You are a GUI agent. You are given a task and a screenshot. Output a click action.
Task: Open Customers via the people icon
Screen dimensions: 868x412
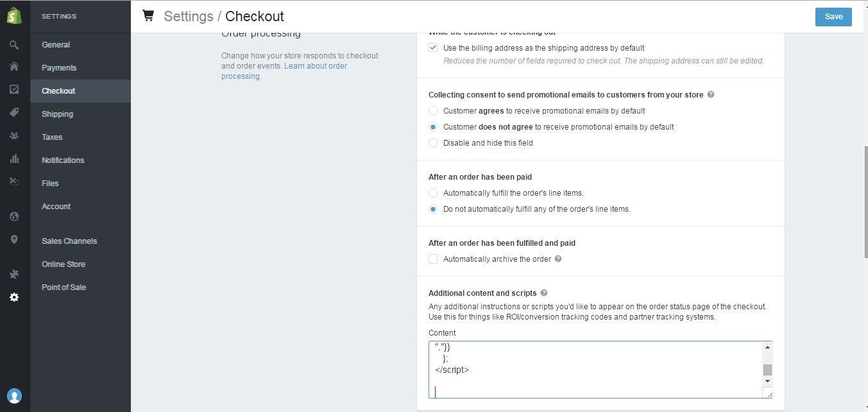click(x=14, y=136)
